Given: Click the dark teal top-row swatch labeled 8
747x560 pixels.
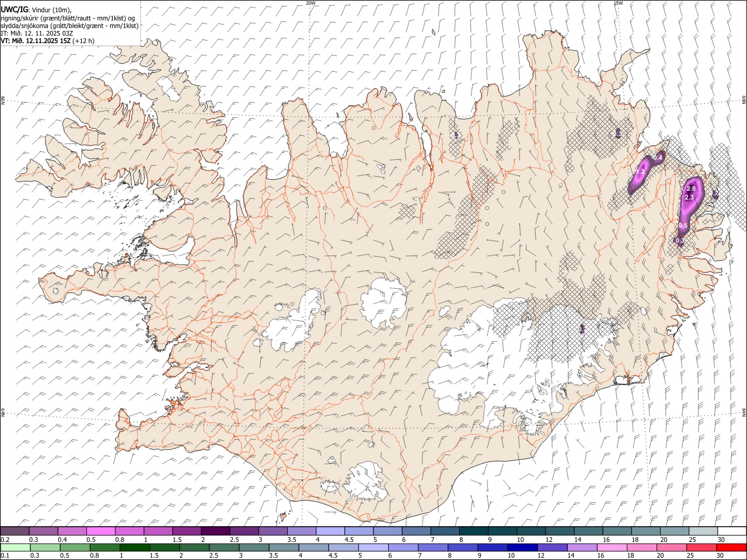Looking at the screenshot, I should click(x=474, y=531).
